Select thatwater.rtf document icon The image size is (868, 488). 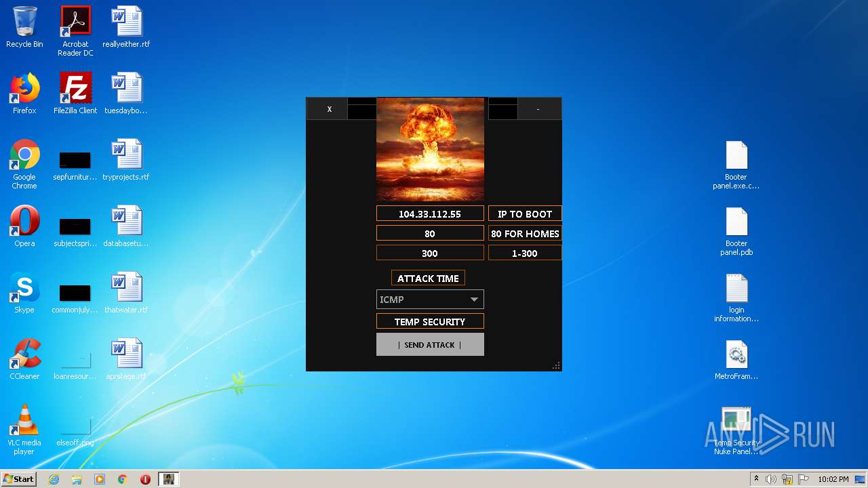pos(126,293)
